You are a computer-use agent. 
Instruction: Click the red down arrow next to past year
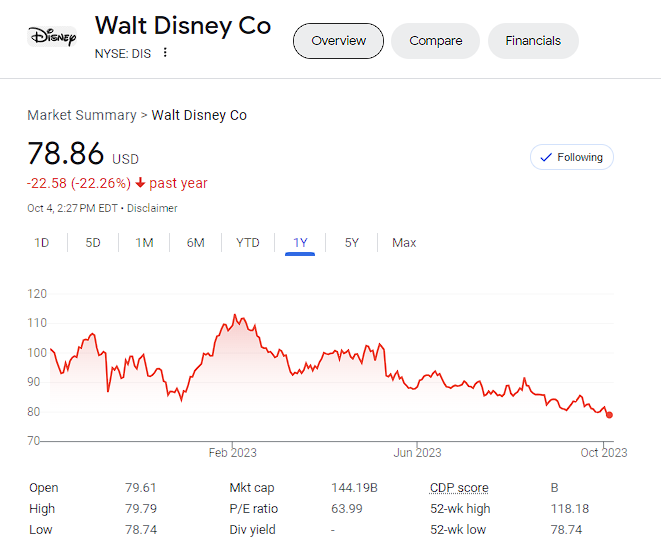(140, 183)
